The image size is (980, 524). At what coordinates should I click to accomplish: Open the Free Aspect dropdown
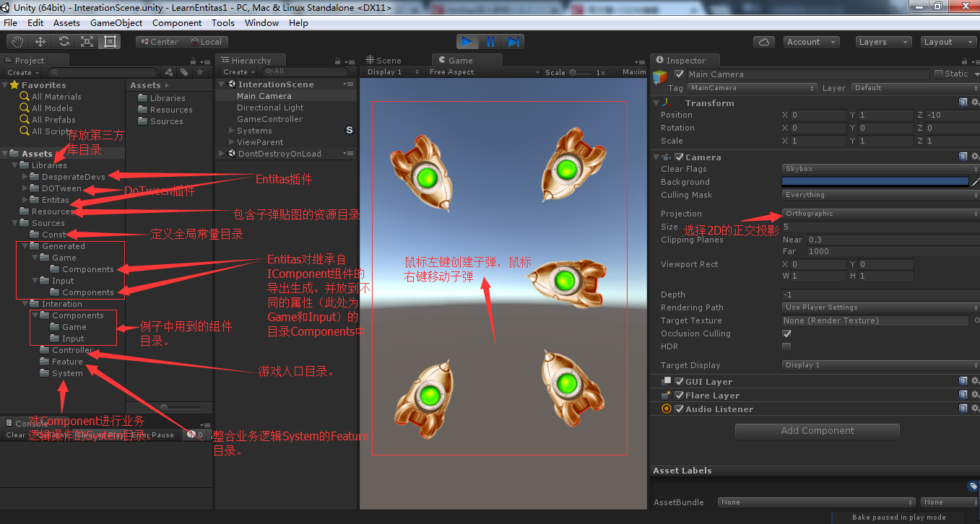(x=483, y=72)
